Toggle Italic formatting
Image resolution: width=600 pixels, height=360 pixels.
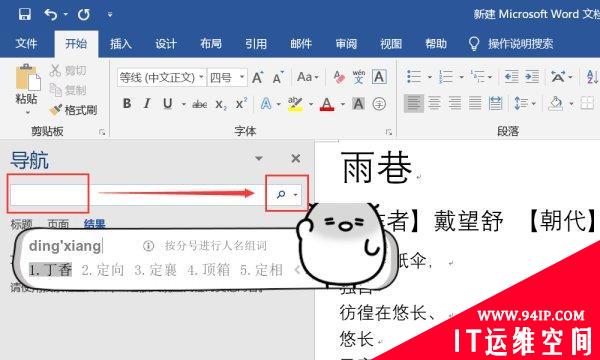click(147, 104)
